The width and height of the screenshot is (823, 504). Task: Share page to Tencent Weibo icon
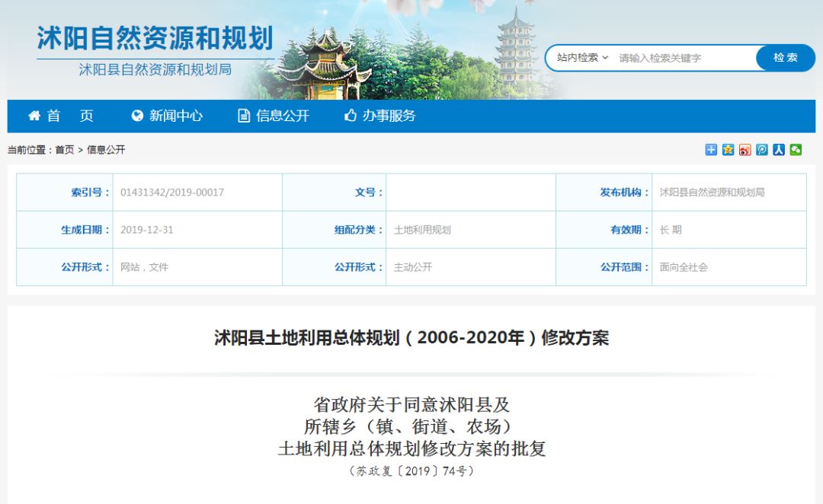(761, 150)
